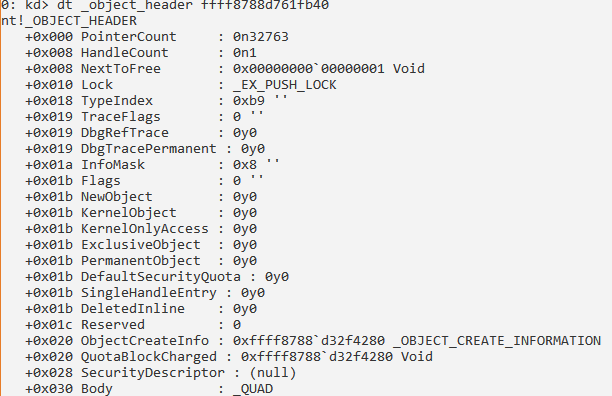Click the TypeIndex value 0xb9
The width and height of the screenshot is (612, 396).
(x=249, y=101)
